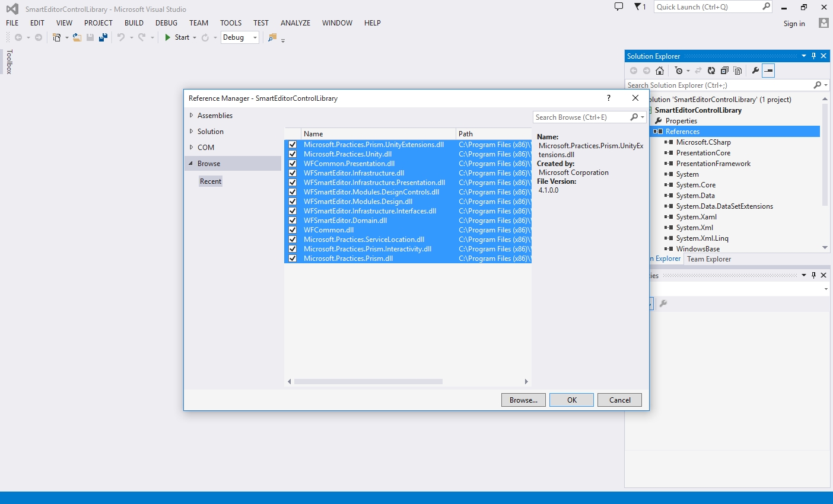Screen dimensions: 833x504
Task: Click the feedback speech bubble icon
Action: (x=619, y=7)
